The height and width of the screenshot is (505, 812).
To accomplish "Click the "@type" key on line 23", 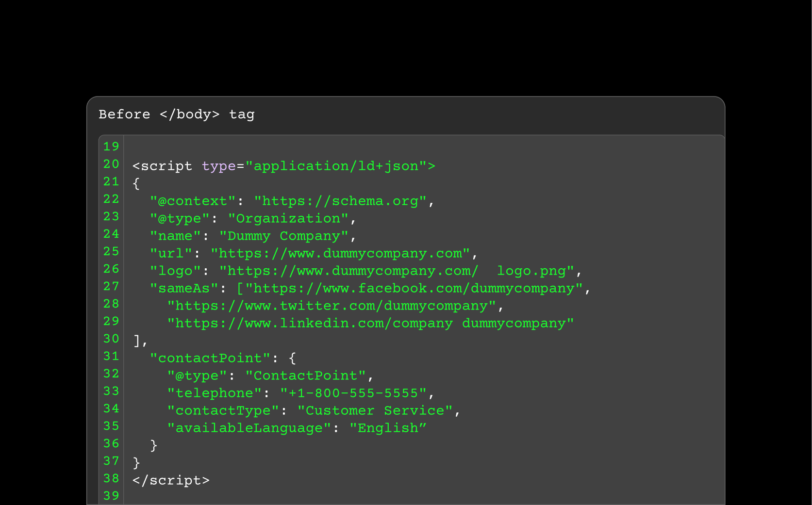I will click(180, 219).
